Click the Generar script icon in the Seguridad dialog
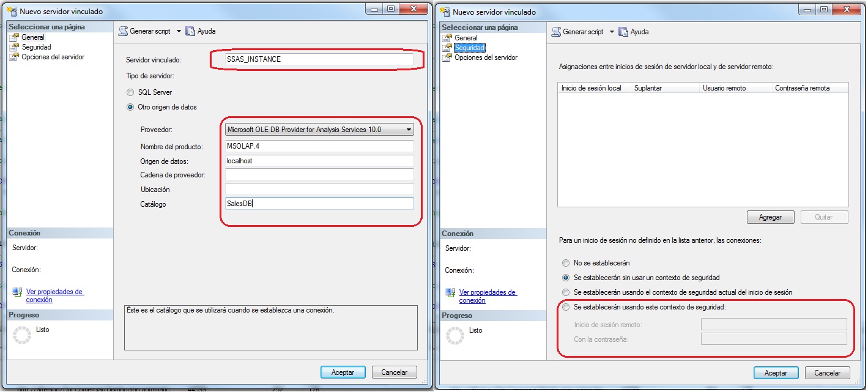This screenshot has width=868, height=392. coord(555,31)
